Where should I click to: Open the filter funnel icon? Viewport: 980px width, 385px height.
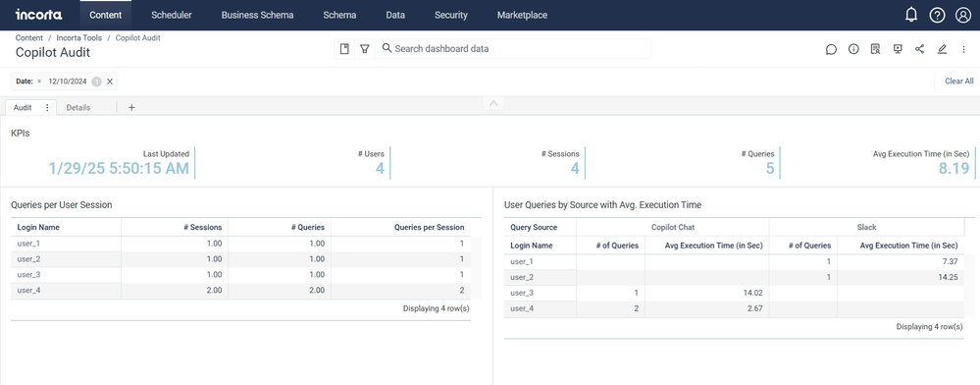click(x=364, y=49)
